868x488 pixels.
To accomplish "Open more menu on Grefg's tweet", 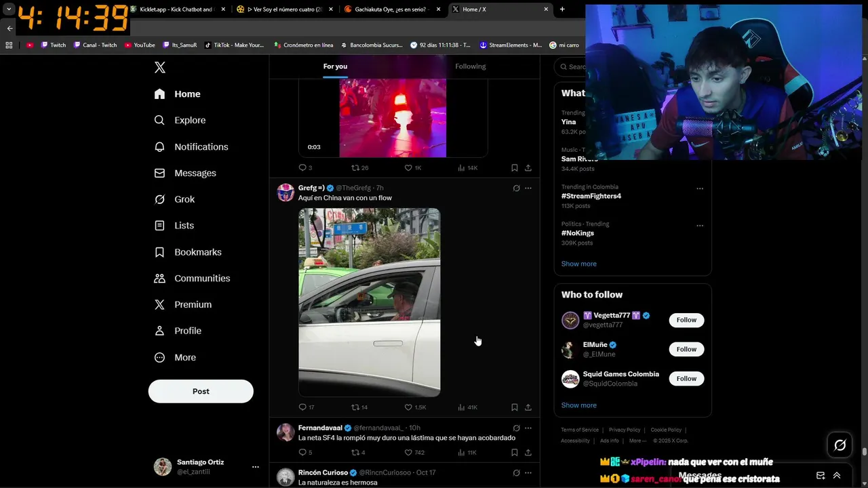I will (528, 188).
